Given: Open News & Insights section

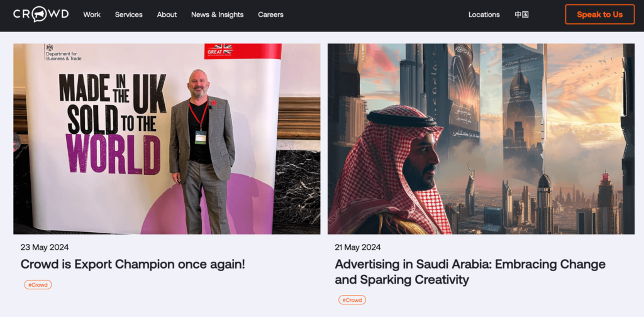Looking at the screenshot, I should coord(217,14).
